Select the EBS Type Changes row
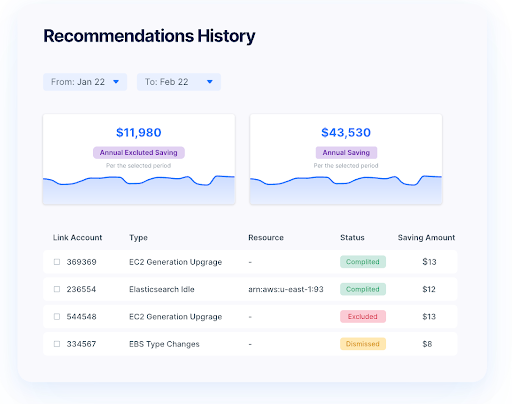The width and height of the screenshot is (512, 404). (250, 344)
